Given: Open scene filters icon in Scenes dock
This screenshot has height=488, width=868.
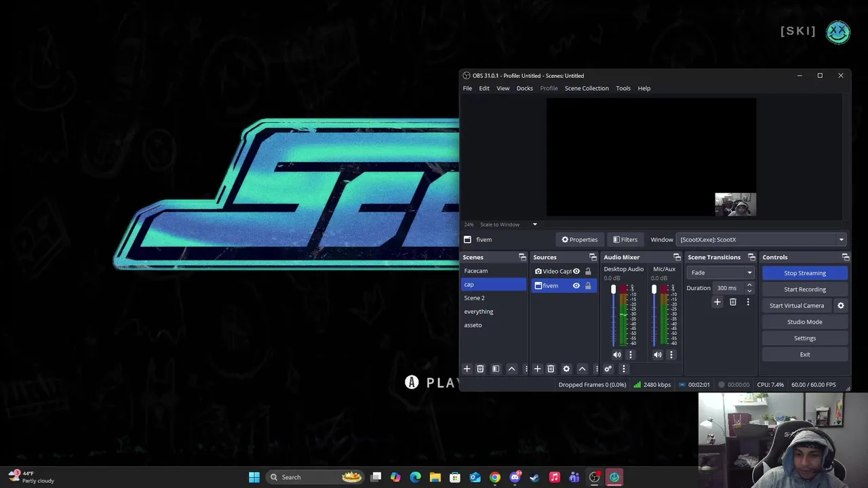Looking at the screenshot, I should (496, 369).
